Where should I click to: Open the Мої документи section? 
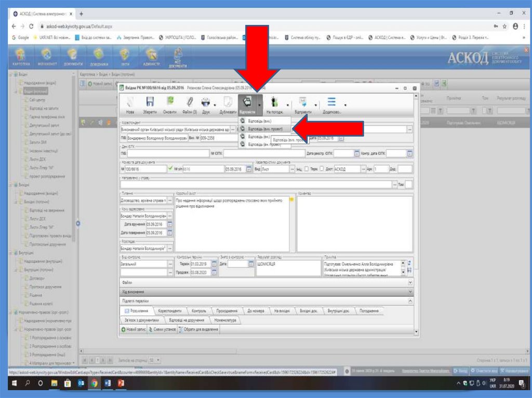pyautogui.click(x=178, y=57)
